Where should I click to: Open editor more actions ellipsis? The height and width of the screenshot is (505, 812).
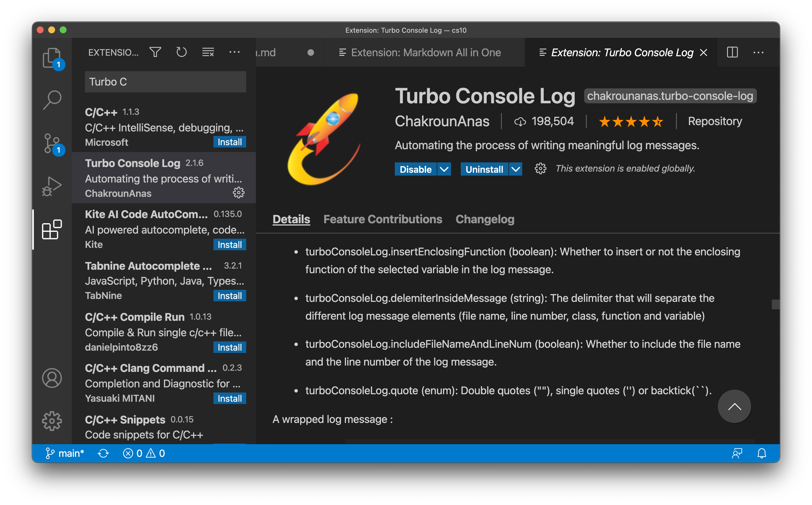758,53
